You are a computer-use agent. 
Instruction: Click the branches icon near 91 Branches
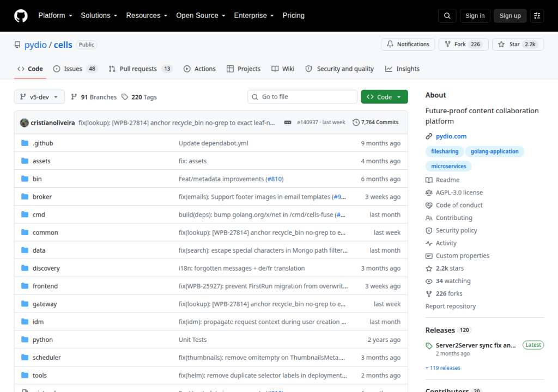coord(74,97)
